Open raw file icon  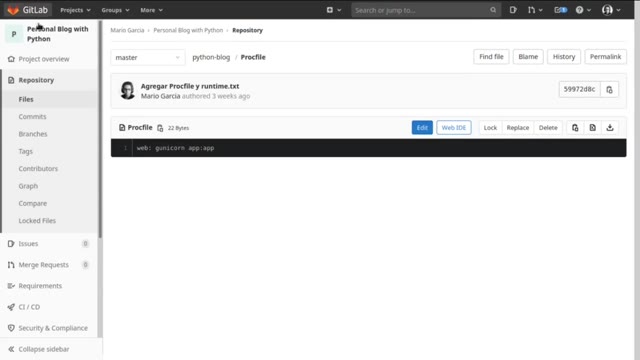coord(593,128)
